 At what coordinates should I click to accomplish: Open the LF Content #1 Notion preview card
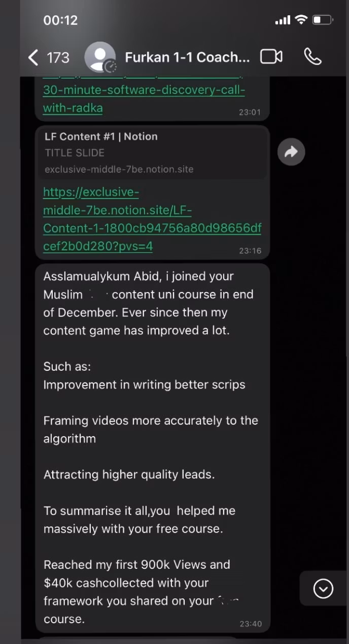coord(152,152)
